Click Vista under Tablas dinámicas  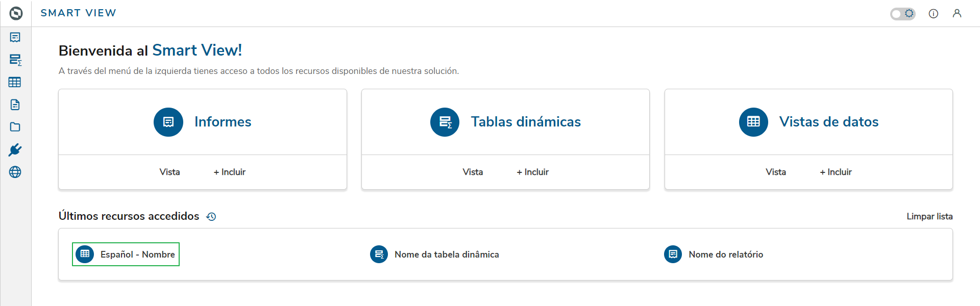(x=473, y=172)
